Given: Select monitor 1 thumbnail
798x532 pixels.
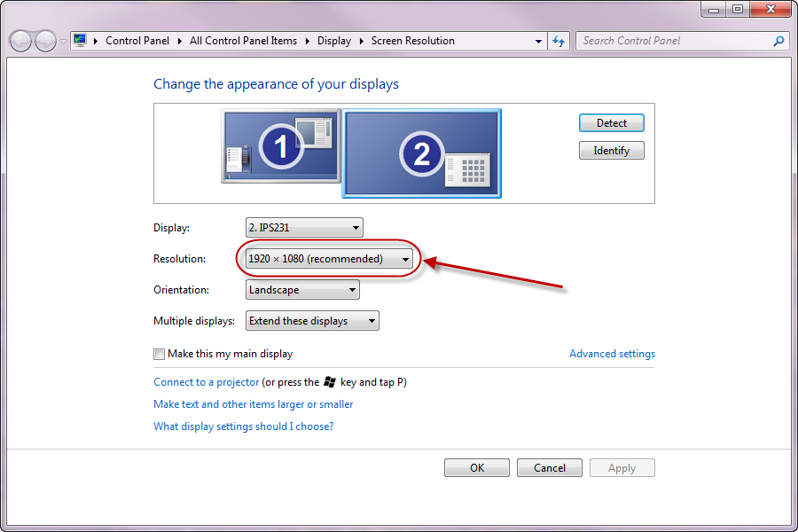Looking at the screenshot, I should point(280,146).
